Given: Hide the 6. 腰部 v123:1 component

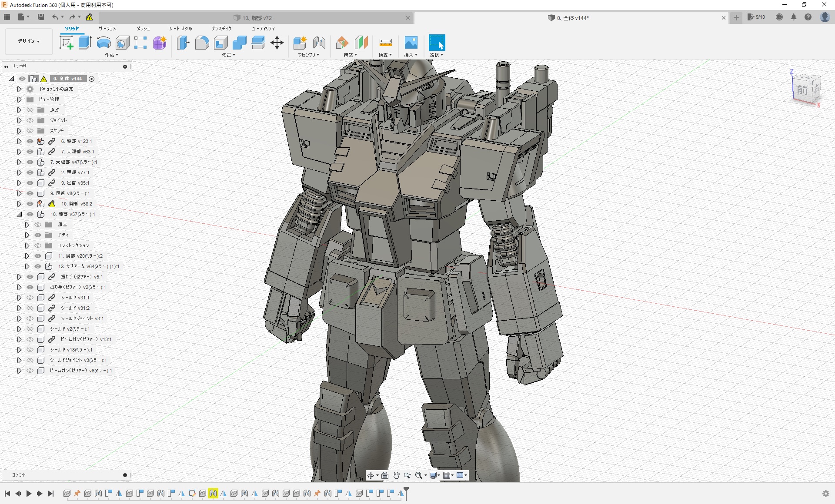Looking at the screenshot, I should [30, 141].
